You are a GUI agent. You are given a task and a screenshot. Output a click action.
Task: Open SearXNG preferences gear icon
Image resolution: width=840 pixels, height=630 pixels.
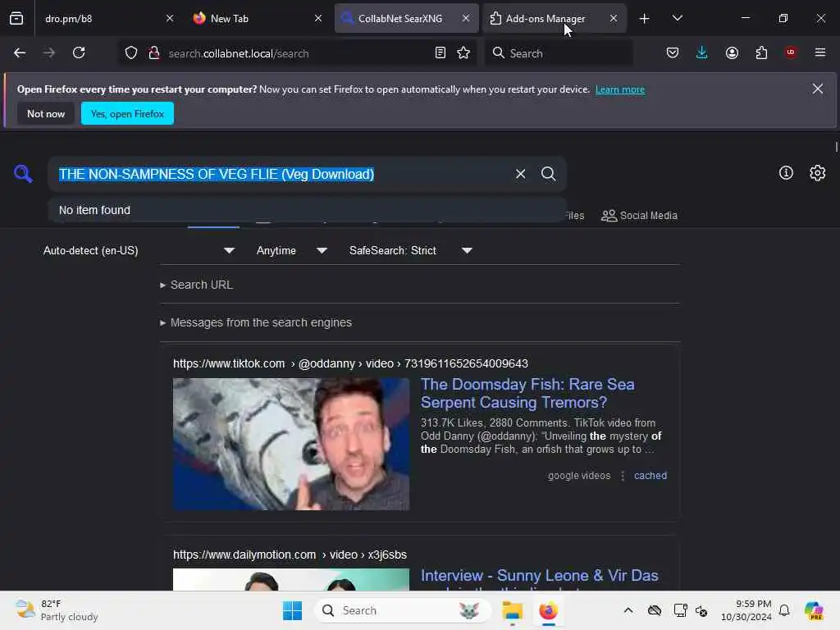[x=818, y=172]
